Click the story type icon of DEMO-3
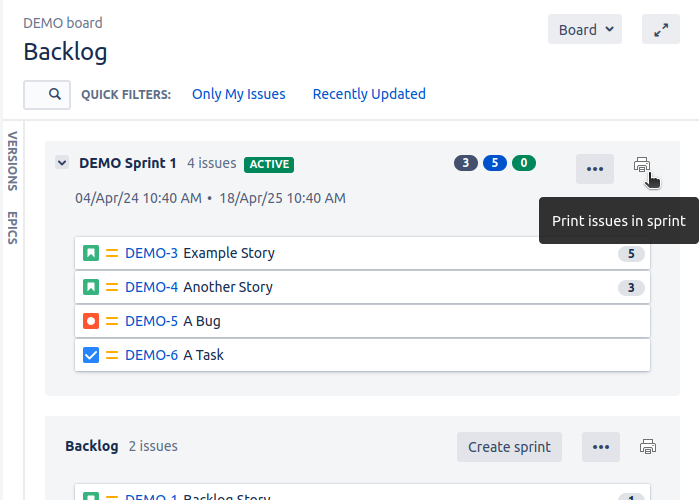The width and height of the screenshot is (699, 500). click(x=91, y=253)
